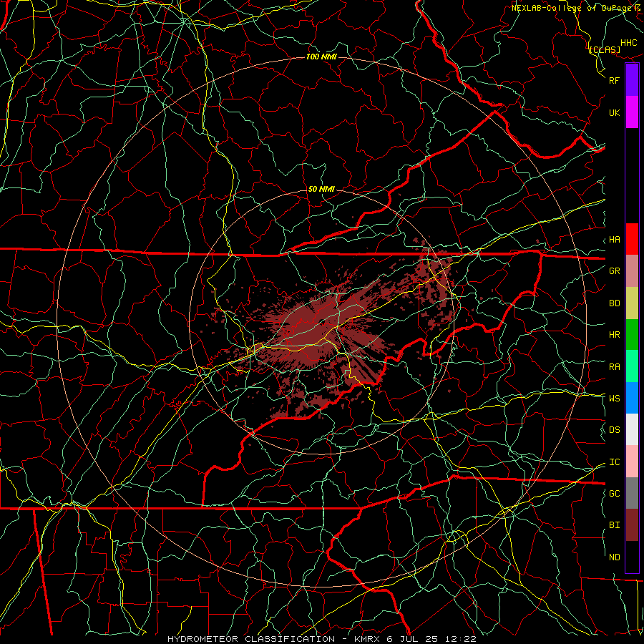Click the BD legend label
The width and height of the screenshot is (644, 644).
(614, 303)
